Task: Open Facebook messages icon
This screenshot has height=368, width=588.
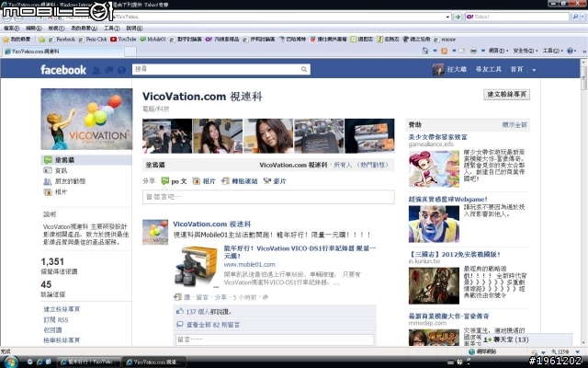Action: (109, 70)
